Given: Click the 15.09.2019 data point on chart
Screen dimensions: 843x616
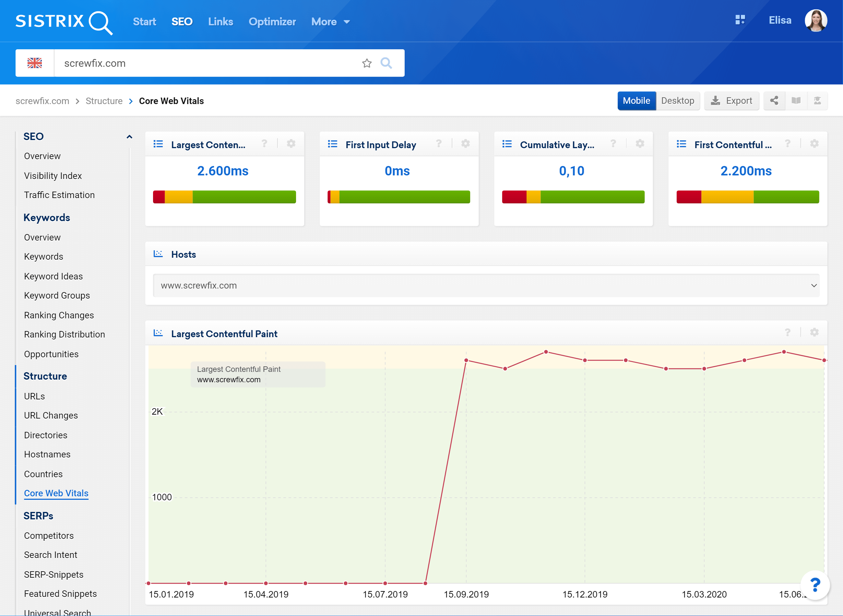Looking at the screenshot, I should pyautogui.click(x=466, y=360).
